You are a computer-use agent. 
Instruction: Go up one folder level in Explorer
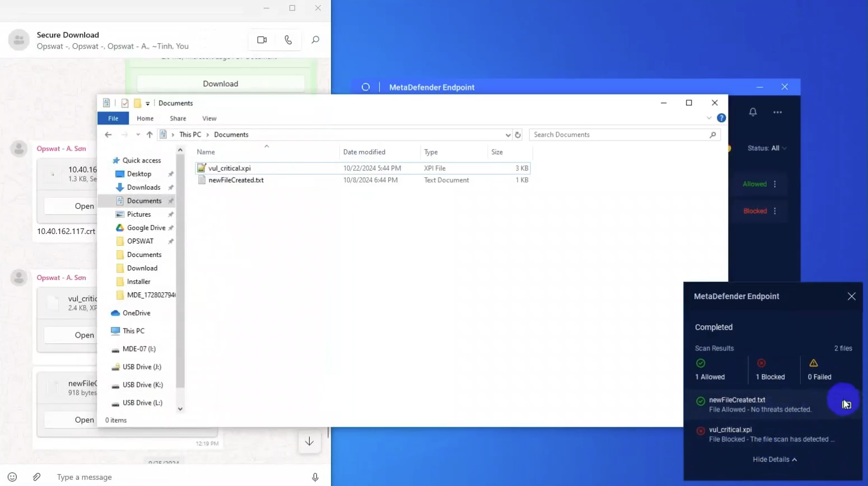pos(150,134)
